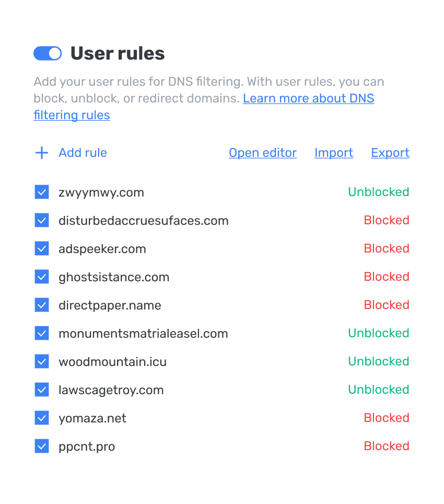
Task: Uncheck the adspeeker.com rule
Action: [42, 249]
